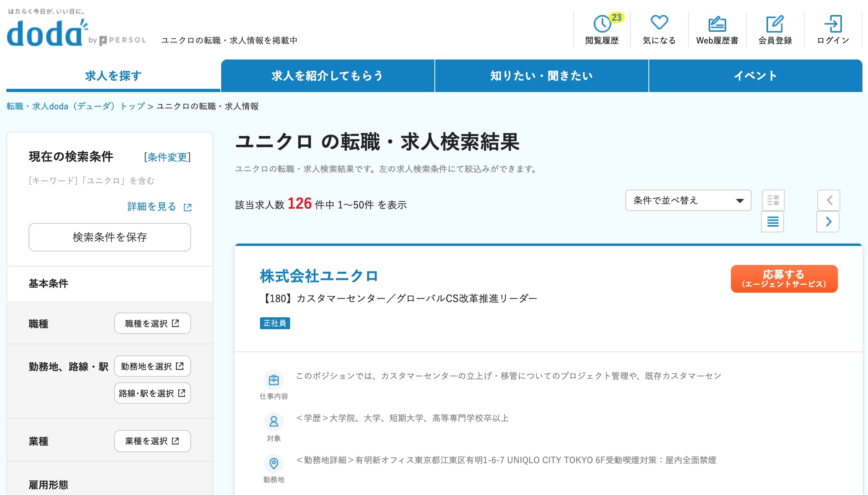Click breadcrumb 転職・求人doda トップ link
The height and width of the screenshot is (495, 868).
[x=76, y=106]
